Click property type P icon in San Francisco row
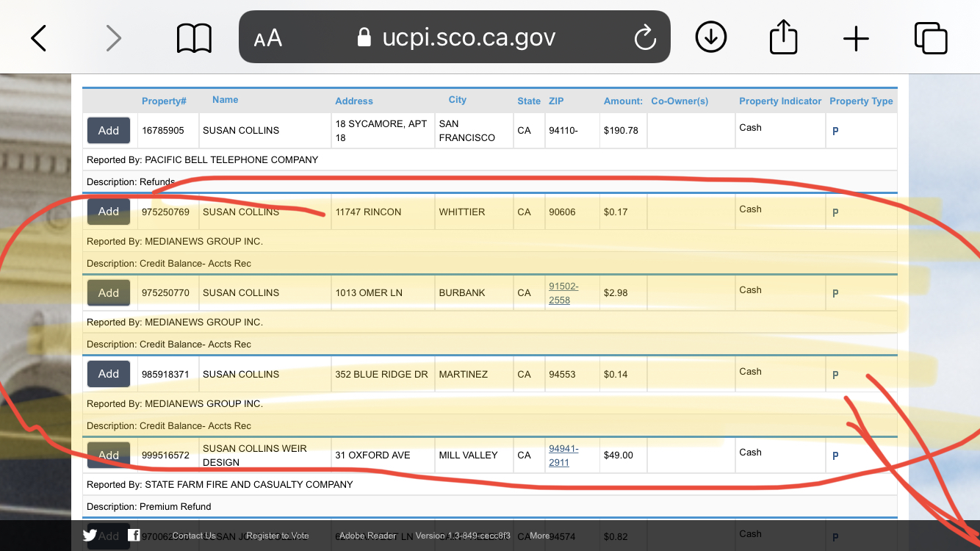980x551 pixels. 835,132
